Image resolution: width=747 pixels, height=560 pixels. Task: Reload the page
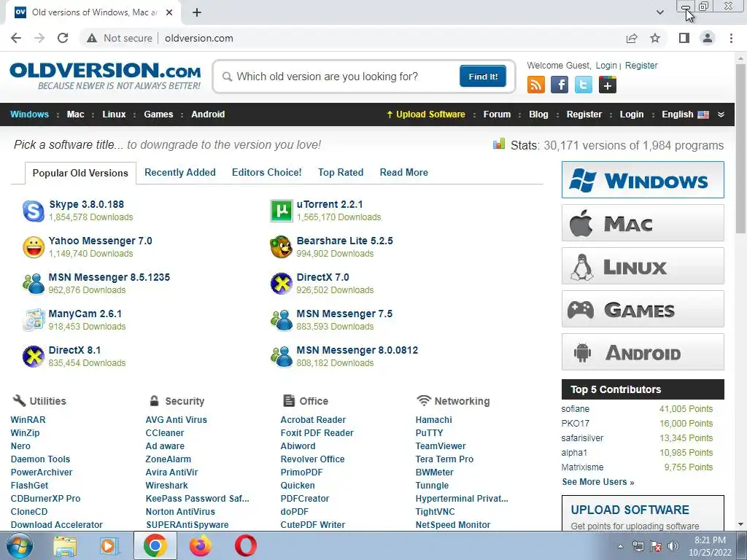click(63, 38)
